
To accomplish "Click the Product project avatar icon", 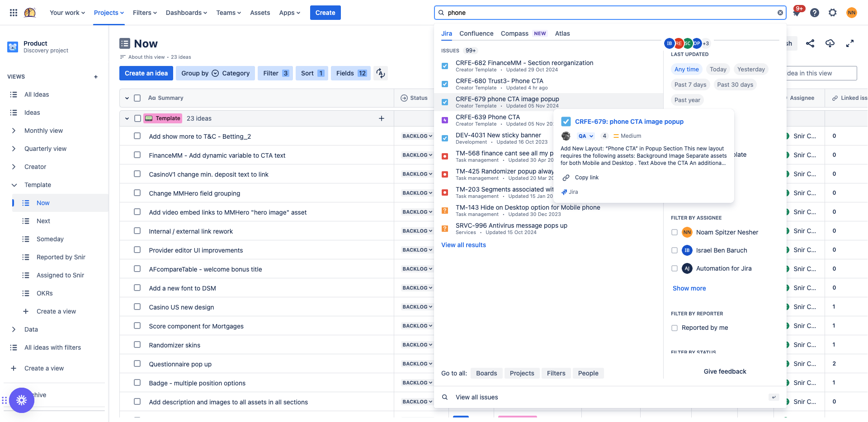I will pos(13,47).
